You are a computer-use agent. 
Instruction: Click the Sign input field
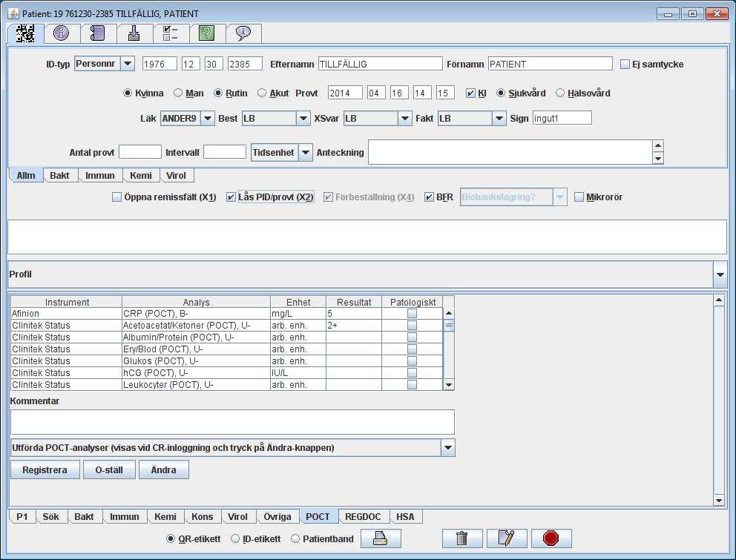(x=562, y=118)
